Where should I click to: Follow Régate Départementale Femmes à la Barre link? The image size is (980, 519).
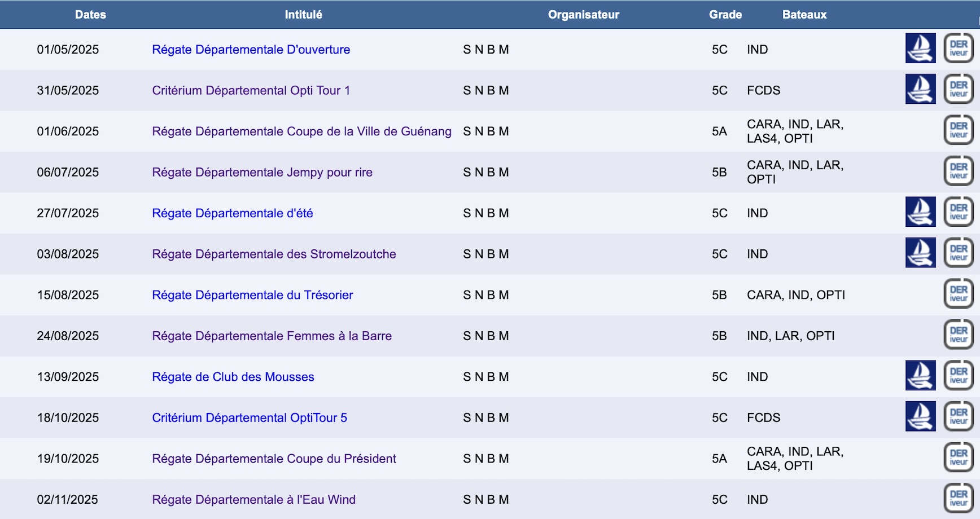272,336
